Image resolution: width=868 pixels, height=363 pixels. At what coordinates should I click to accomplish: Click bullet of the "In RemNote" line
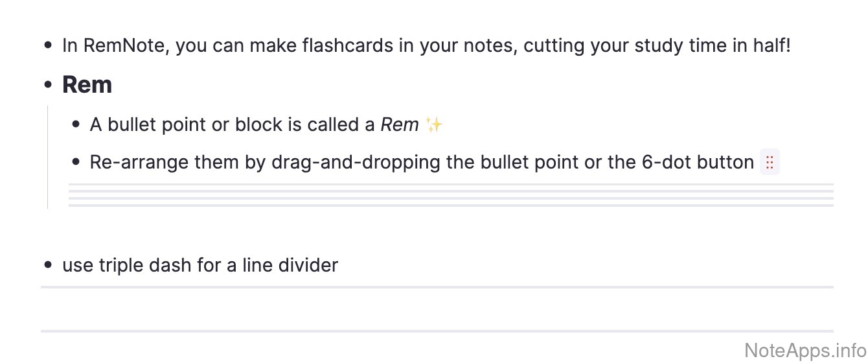[x=48, y=47]
